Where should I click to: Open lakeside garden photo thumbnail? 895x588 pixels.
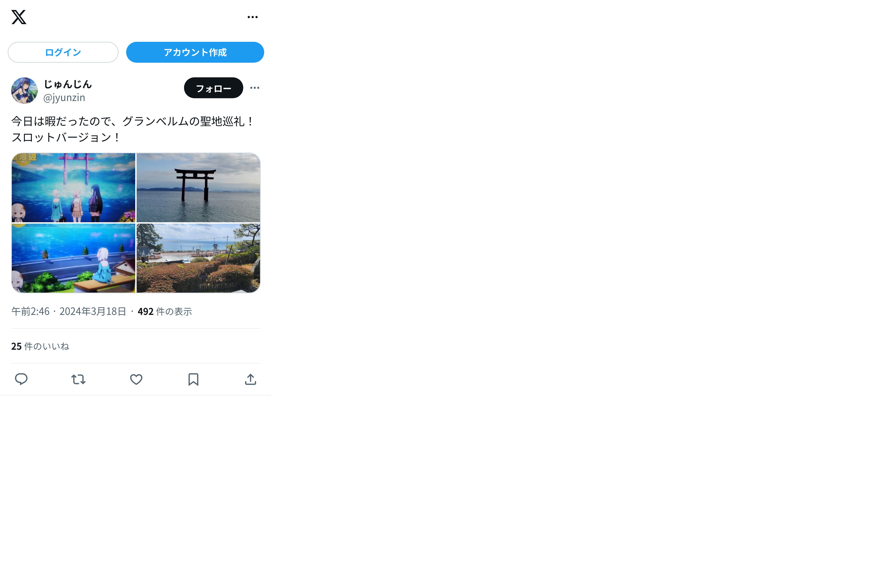199,258
